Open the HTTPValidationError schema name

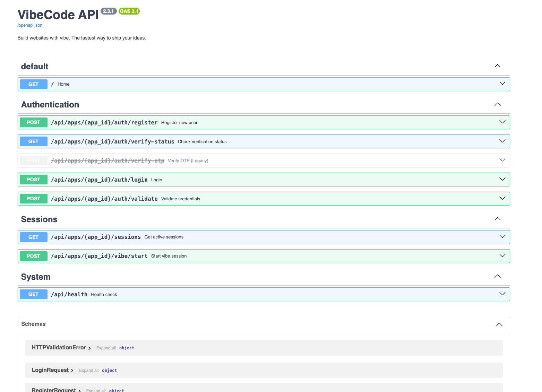click(x=59, y=347)
